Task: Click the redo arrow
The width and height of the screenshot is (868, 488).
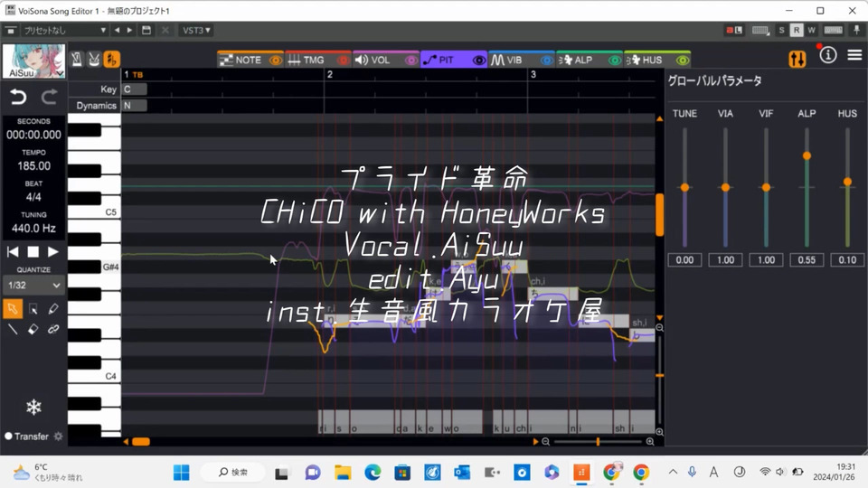Action: click(x=49, y=98)
